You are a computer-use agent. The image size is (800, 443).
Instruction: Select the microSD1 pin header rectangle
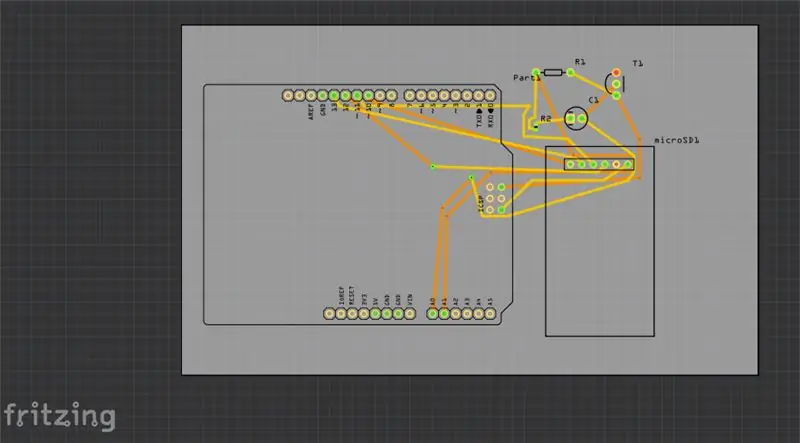click(599, 164)
